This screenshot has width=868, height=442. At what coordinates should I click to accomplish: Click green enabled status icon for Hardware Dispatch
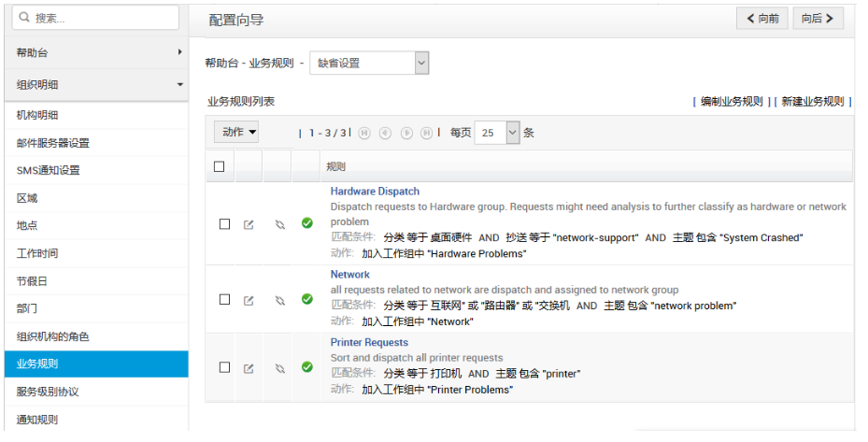pos(307,223)
